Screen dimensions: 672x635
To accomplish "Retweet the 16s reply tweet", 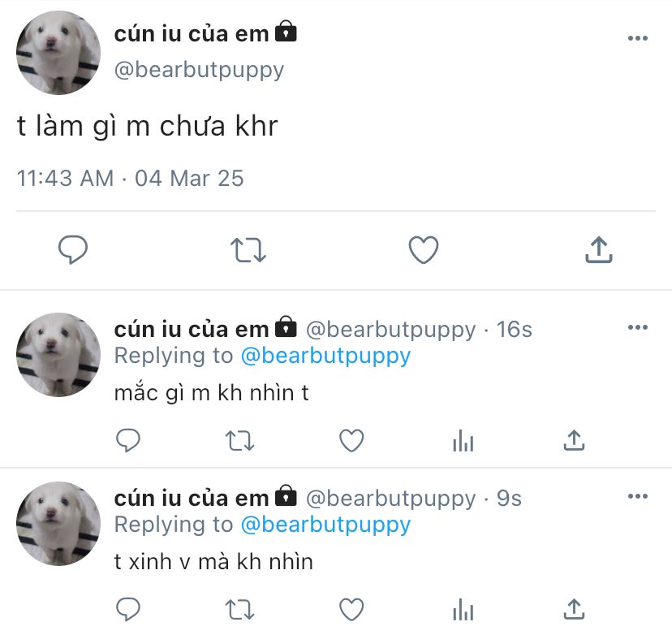I will pos(240,441).
